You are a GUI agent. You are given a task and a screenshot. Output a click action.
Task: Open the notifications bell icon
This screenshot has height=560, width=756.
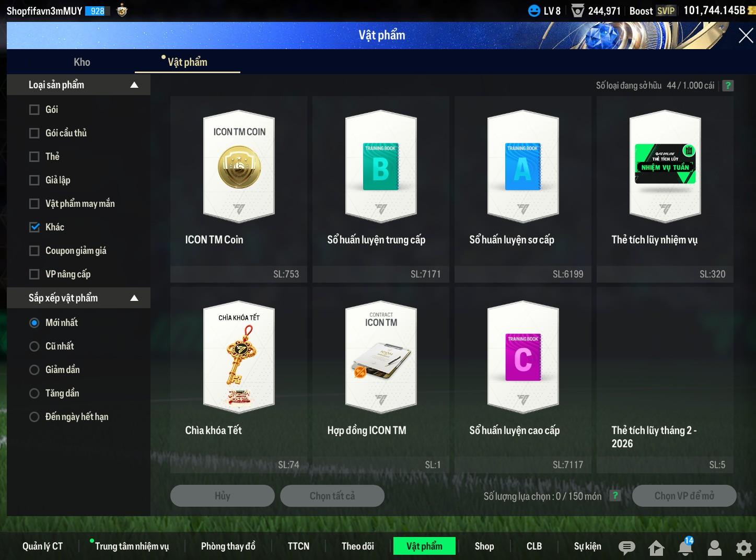(x=685, y=547)
